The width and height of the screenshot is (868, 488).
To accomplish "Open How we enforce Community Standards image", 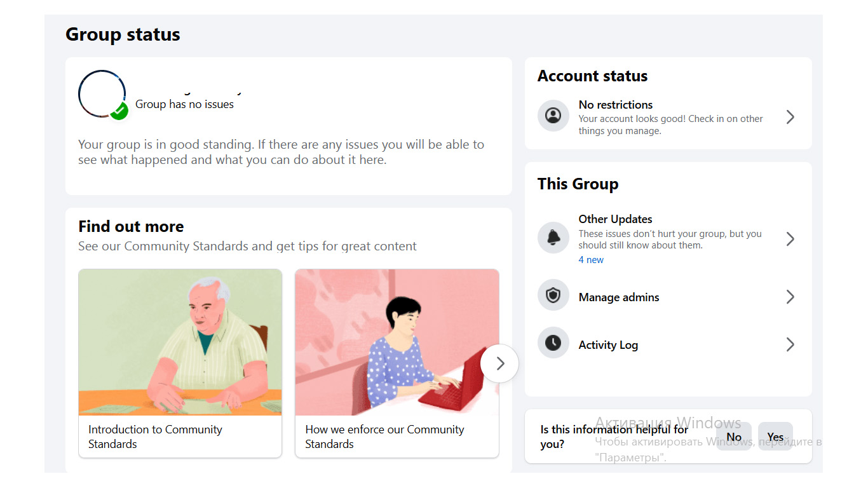I will [x=397, y=342].
